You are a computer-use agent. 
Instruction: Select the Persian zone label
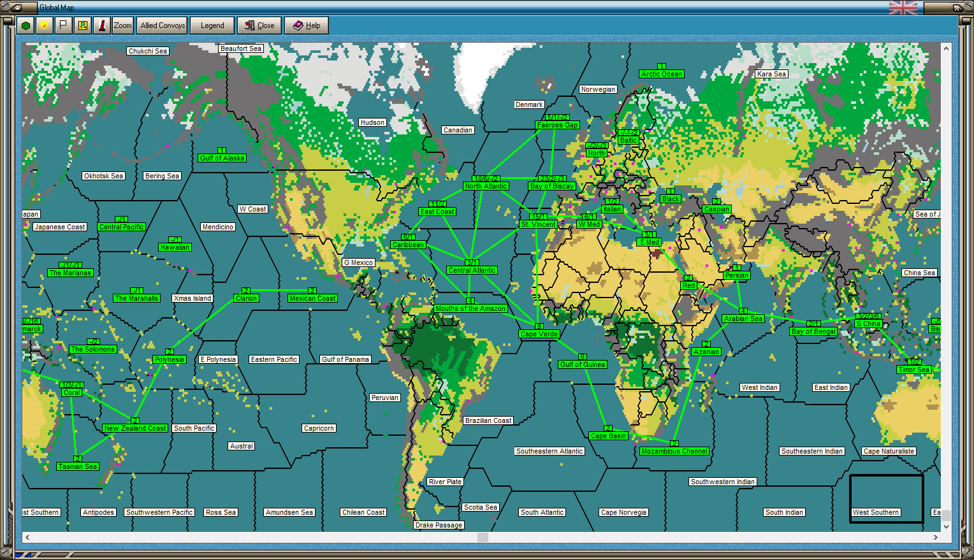coord(737,275)
